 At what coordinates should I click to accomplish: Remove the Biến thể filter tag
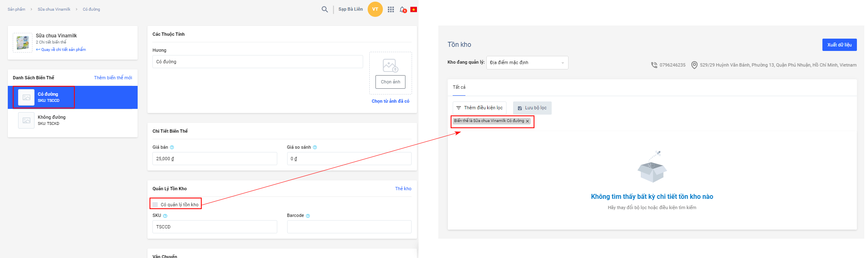click(x=527, y=121)
